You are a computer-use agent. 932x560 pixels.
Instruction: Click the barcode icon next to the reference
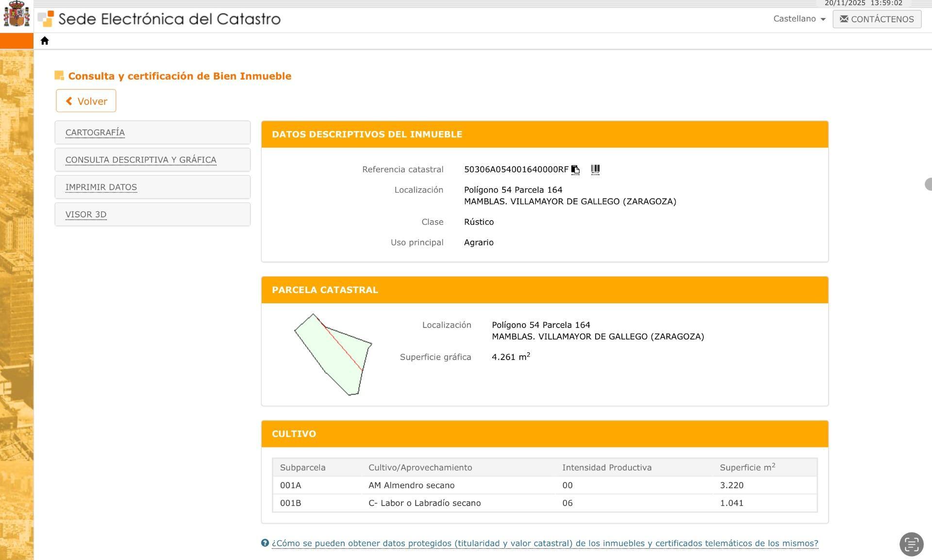coord(595,169)
